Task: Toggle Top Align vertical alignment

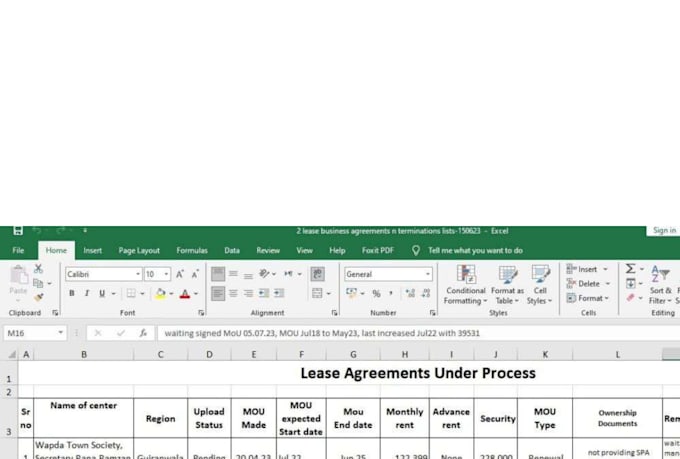Action: (x=218, y=274)
